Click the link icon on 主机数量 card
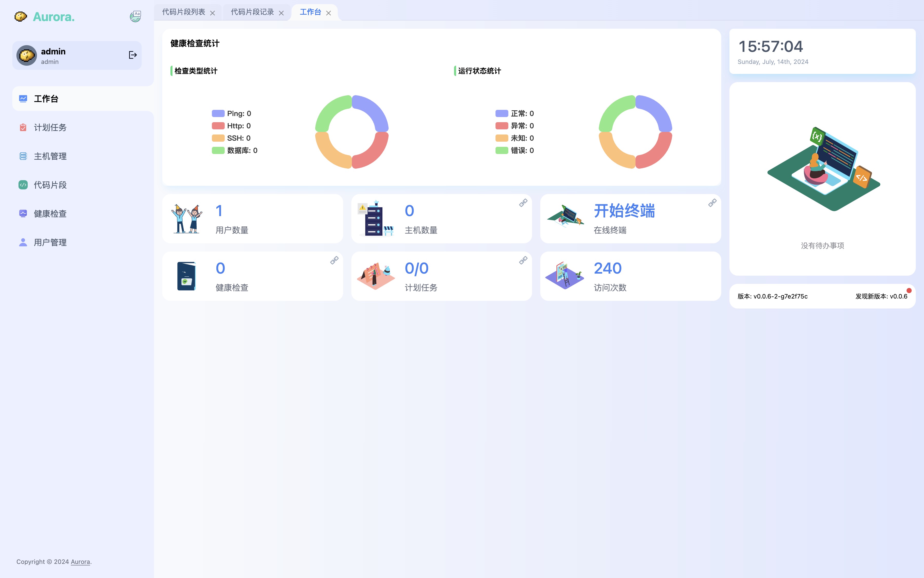The image size is (924, 578). coord(523,203)
